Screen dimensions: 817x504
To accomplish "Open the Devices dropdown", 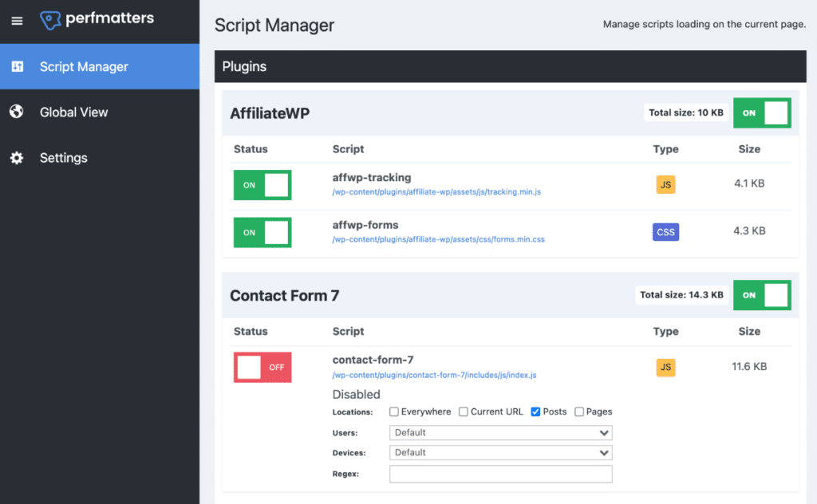I will 500,452.
